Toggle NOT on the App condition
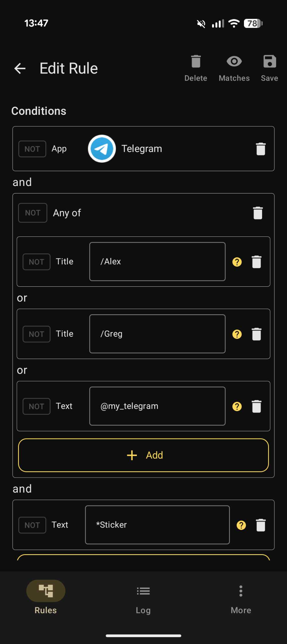 coord(32,148)
